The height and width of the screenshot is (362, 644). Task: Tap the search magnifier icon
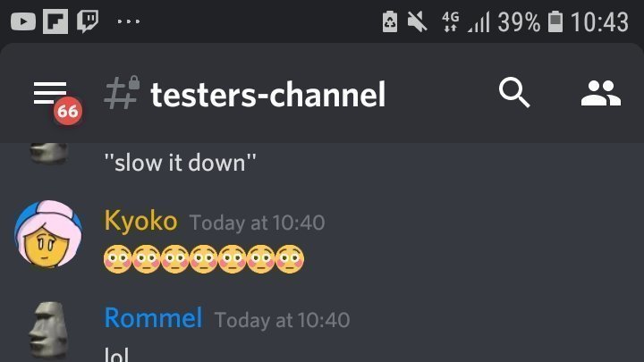(514, 92)
